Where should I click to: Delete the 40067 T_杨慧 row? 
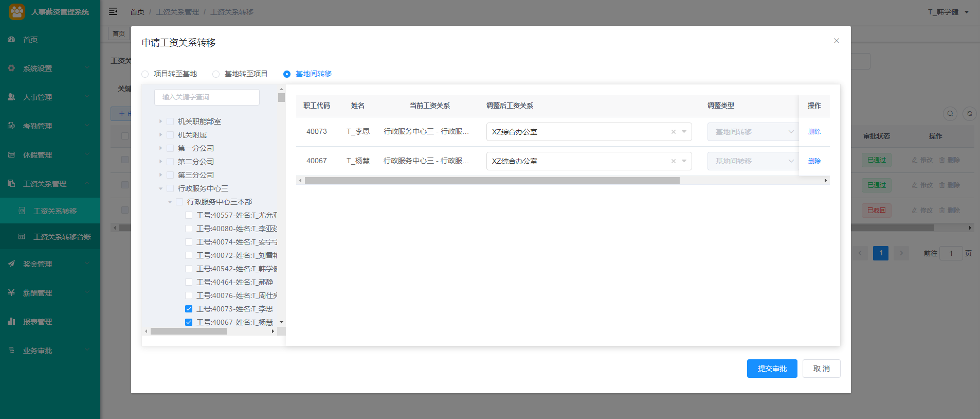(814, 161)
